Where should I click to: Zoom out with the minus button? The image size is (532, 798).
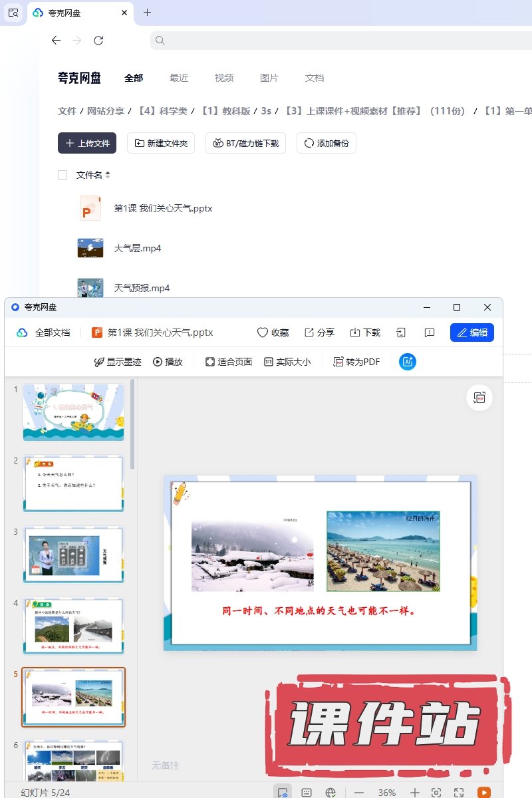click(359, 792)
